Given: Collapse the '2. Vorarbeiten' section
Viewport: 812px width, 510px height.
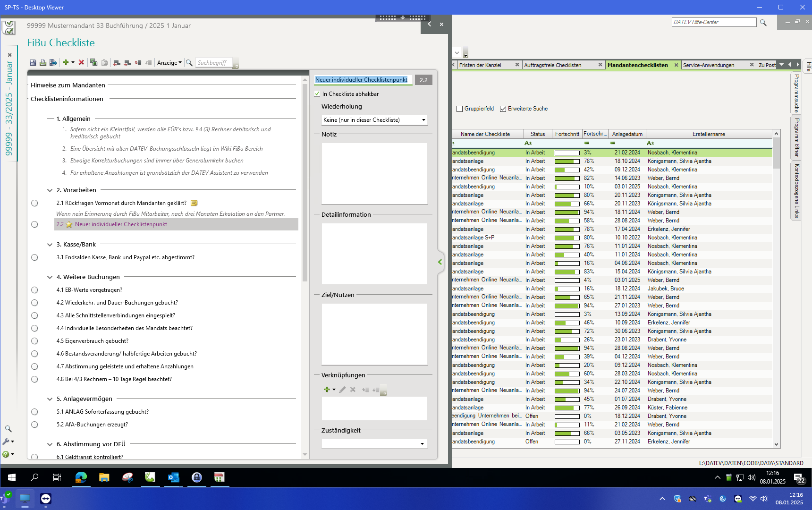Looking at the screenshot, I should click(x=50, y=190).
